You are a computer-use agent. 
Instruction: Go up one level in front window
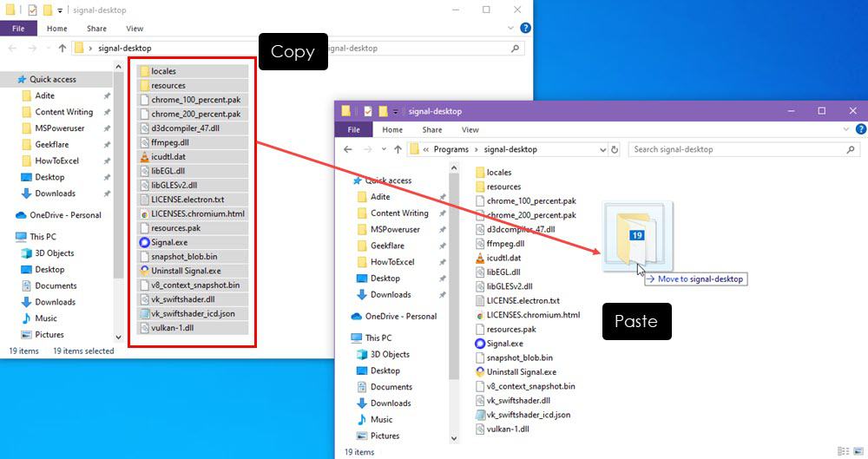pyautogui.click(x=398, y=149)
